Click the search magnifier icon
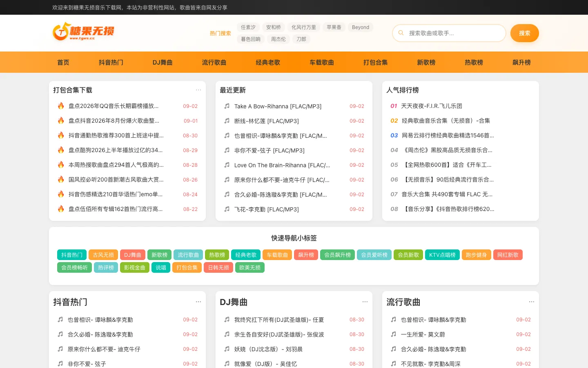588x368 pixels. (x=401, y=33)
